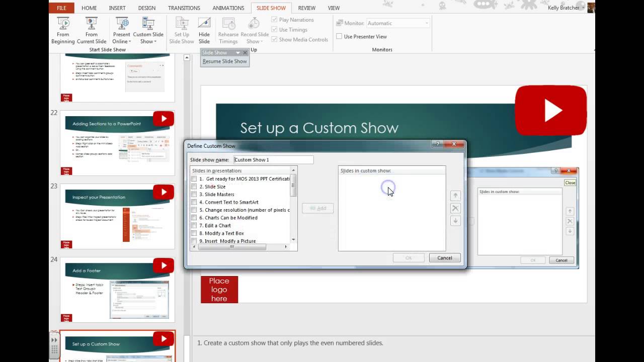Open the VIEW tab
644x362 pixels.
pos(334,8)
